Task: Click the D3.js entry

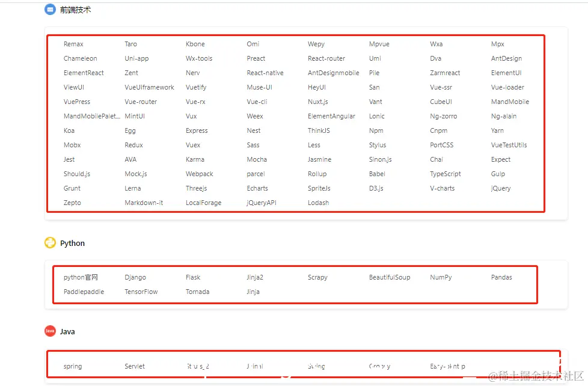Action: click(376, 188)
